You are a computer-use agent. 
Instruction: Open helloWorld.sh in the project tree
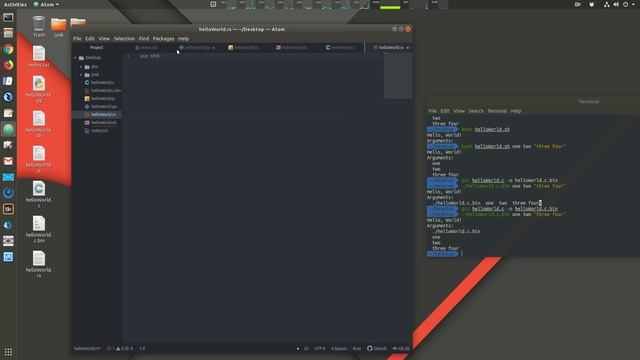[101, 122]
